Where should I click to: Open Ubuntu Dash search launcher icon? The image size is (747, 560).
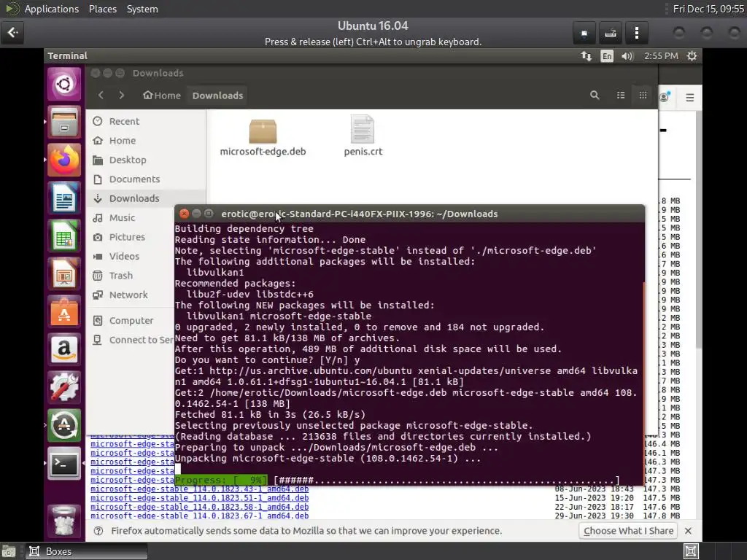point(64,85)
